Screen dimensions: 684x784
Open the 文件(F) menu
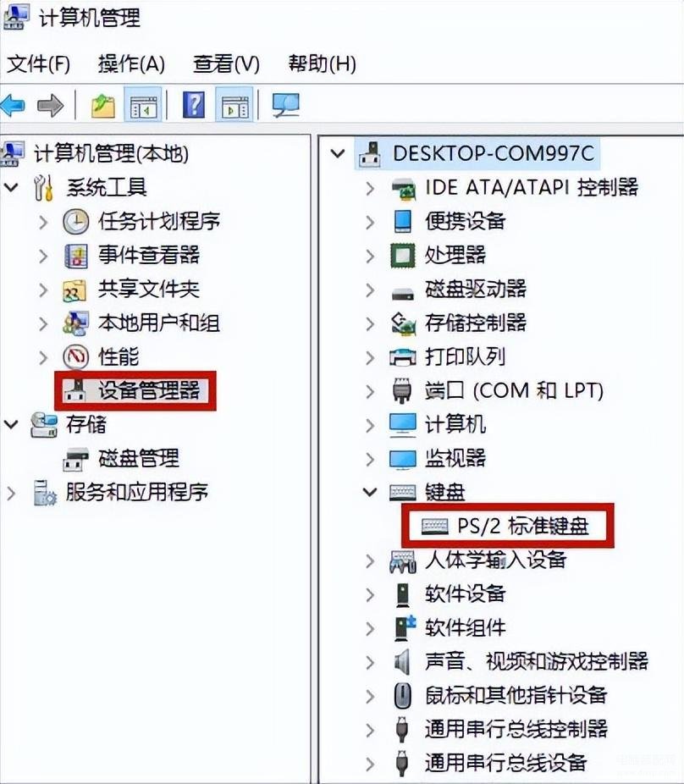38,63
